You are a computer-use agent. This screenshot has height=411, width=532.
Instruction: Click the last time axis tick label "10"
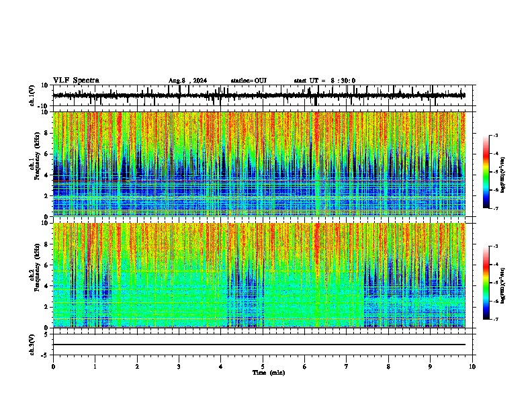click(x=472, y=367)
